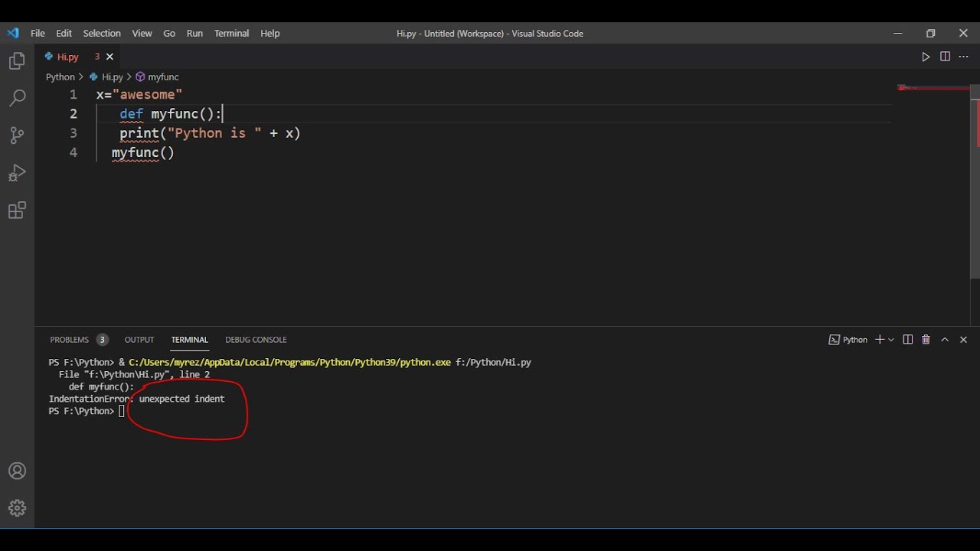Split the editor to the right

[945, 57]
